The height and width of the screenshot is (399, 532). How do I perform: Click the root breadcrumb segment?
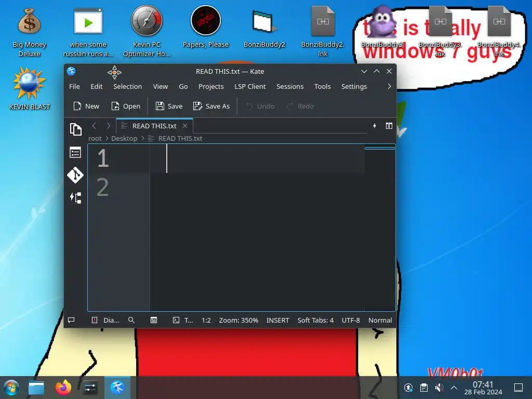(x=95, y=138)
